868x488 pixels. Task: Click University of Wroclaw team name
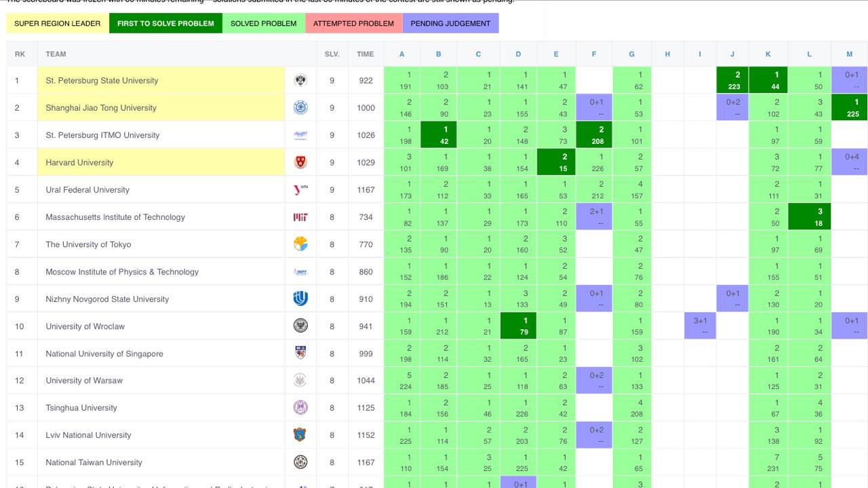(x=85, y=326)
